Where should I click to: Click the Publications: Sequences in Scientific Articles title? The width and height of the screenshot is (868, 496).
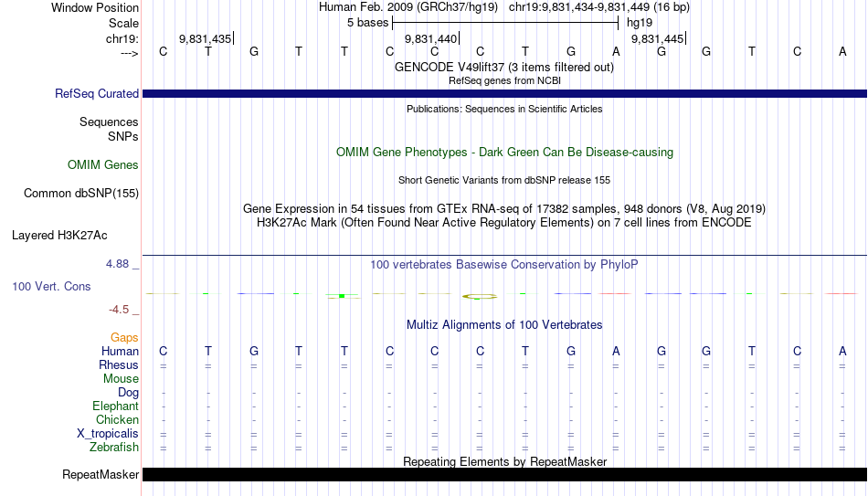tap(504, 109)
